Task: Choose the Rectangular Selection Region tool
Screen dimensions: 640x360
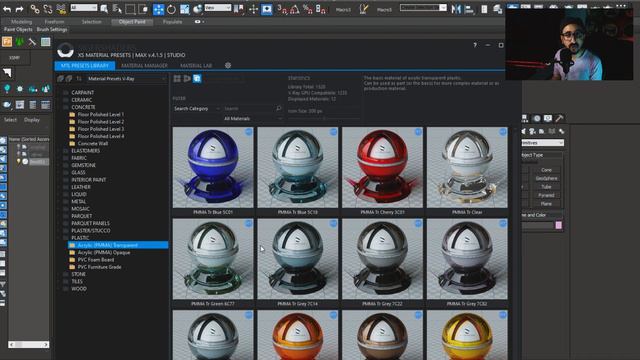Action: click(130, 9)
